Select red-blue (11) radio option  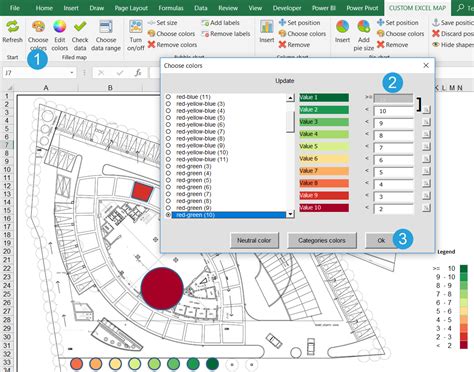click(168, 97)
